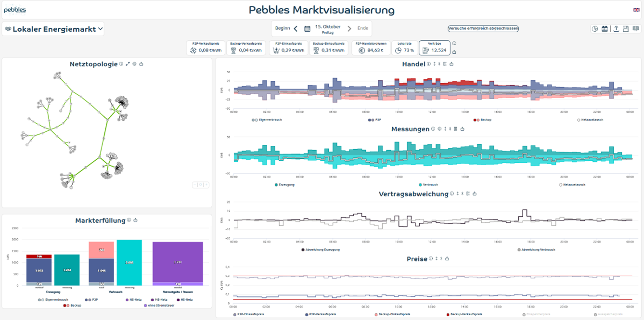Click the Markterfüllung export icon
The width and height of the screenshot is (644, 320).
pyautogui.click(x=135, y=220)
